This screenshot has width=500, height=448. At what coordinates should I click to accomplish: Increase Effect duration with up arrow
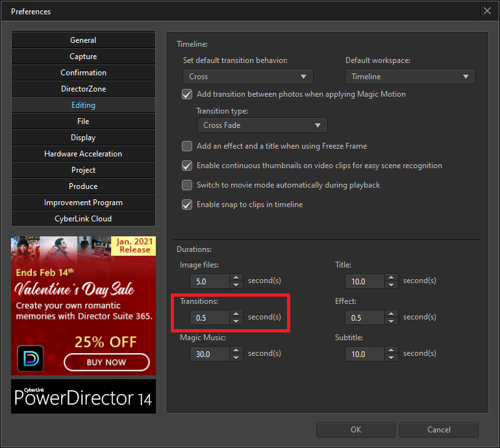pos(392,314)
